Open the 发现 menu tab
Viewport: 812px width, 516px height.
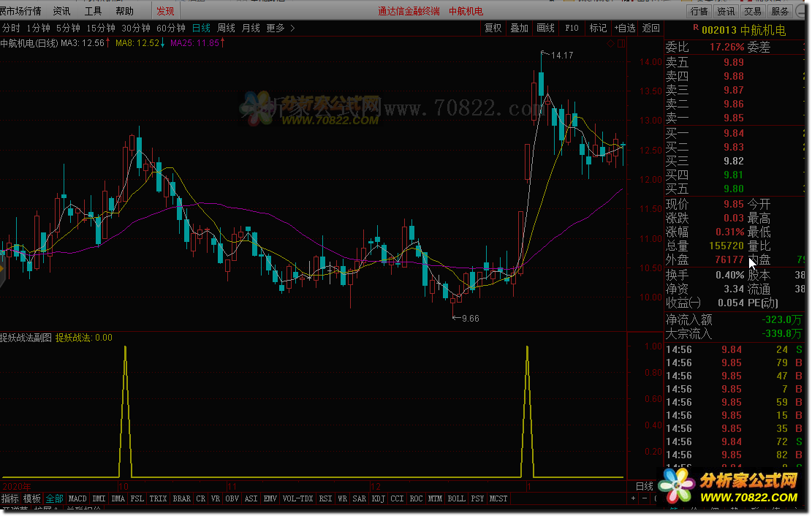coord(166,11)
